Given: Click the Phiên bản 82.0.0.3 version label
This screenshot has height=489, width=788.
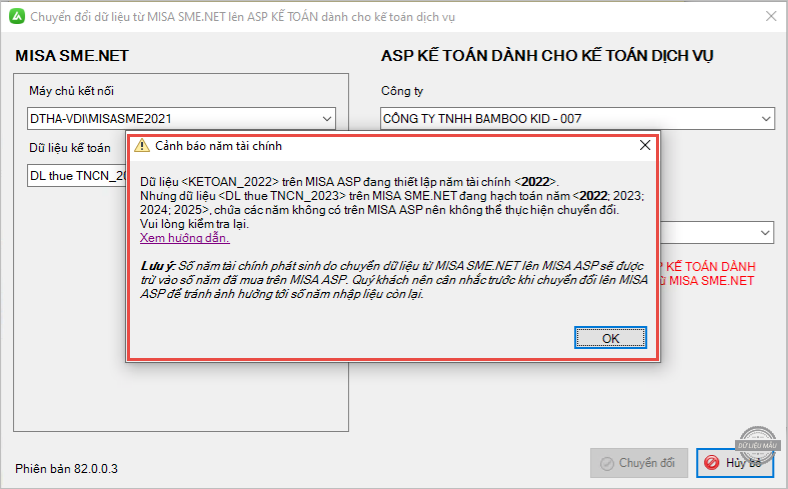Looking at the screenshot, I should (67, 467).
